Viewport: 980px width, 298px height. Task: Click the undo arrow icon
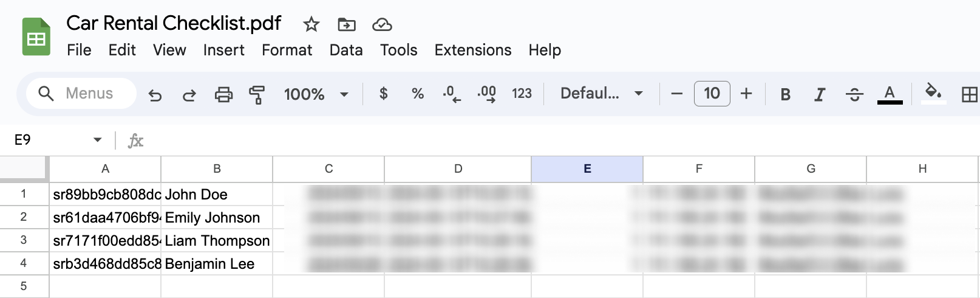pyautogui.click(x=155, y=94)
